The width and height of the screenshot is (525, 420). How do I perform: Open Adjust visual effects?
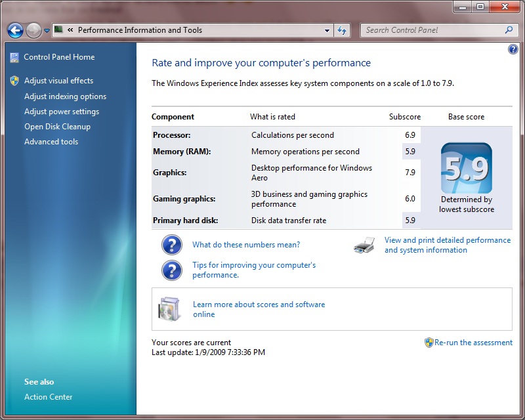coord(58,81)
